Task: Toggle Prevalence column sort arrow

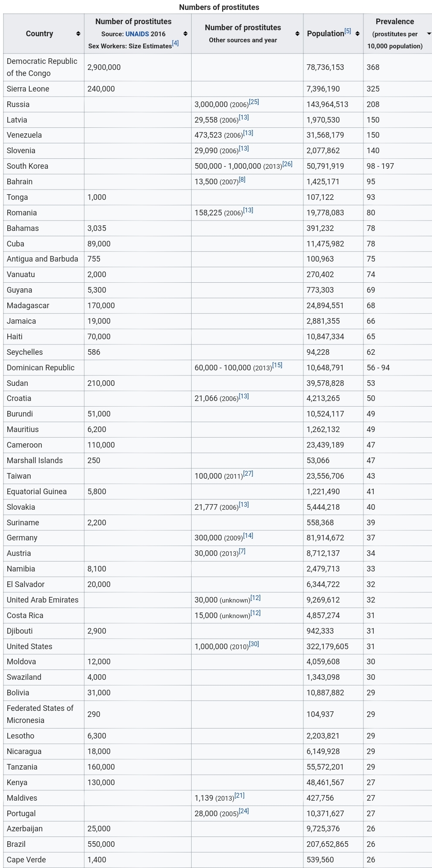Action: pos(429,34)
